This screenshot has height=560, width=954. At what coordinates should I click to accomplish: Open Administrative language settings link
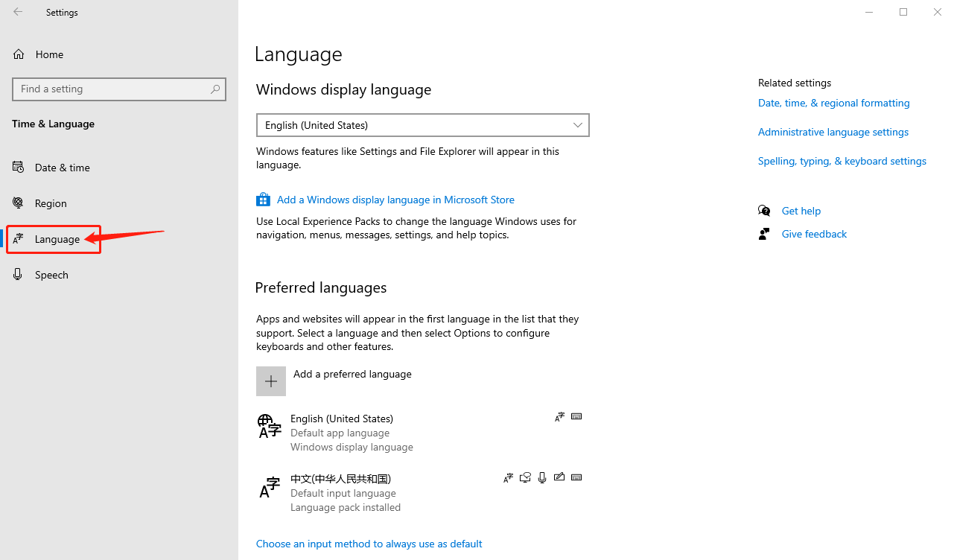tap(833, 132)
